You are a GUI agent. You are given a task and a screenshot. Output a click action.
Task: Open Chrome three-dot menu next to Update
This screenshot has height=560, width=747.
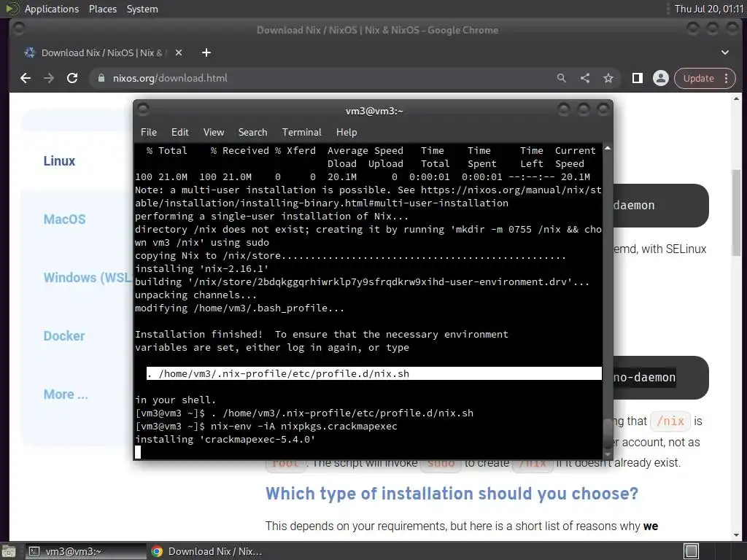click(x=727, y=78)
